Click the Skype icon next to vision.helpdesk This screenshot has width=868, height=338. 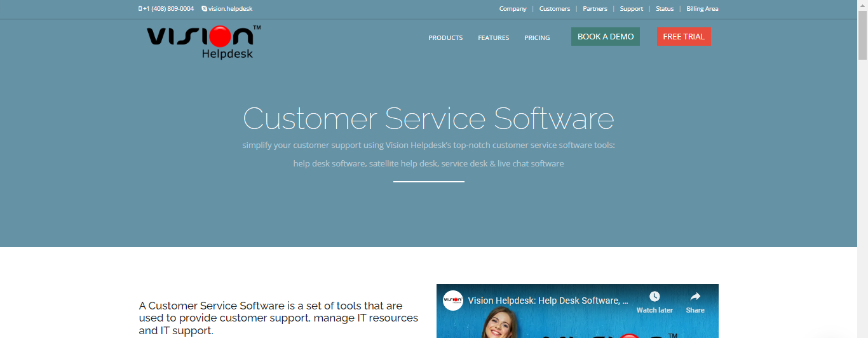pyautogui.click(x=204, y=9)
